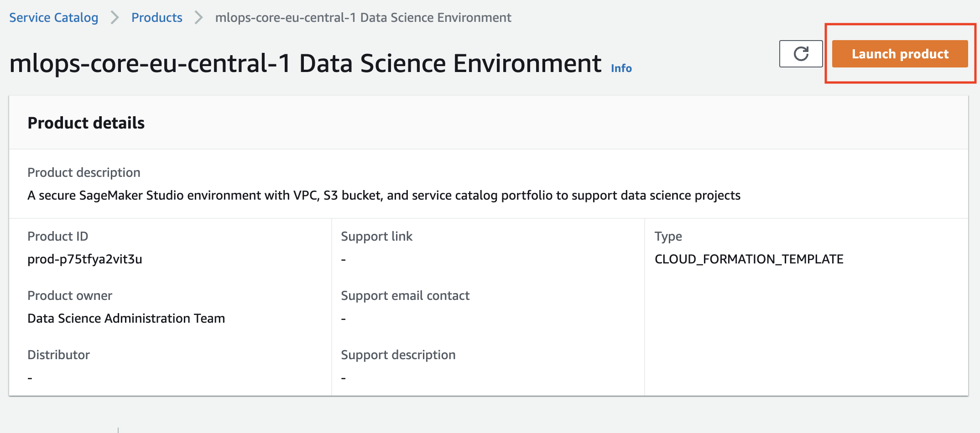
Task: Open the Service Catalog breadcrumb link
Action: (x=54, y=17)
